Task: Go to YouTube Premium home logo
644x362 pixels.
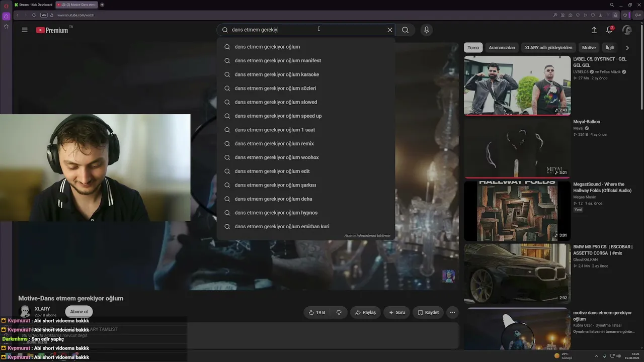Action: point(52,30)
